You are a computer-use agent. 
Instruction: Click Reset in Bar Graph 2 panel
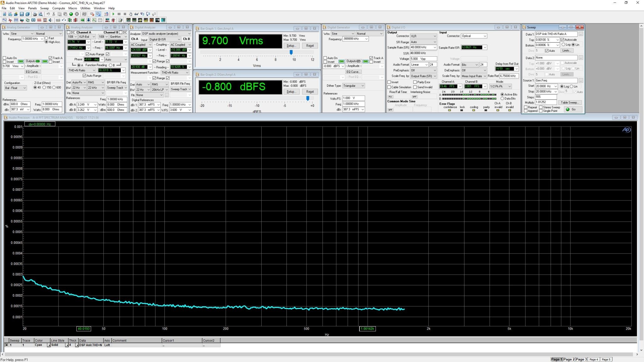click(310, 92)
